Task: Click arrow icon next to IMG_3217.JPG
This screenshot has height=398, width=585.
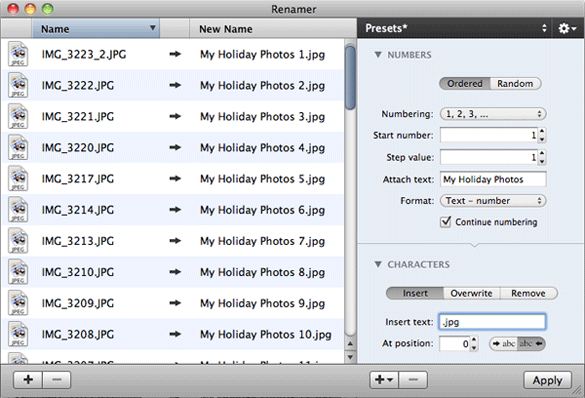Action: 175,179
